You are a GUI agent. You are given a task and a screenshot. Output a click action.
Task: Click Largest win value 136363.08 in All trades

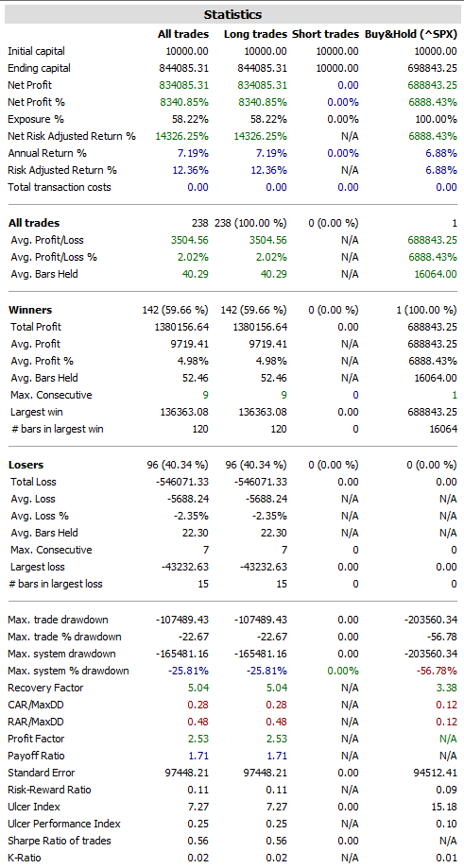coord(183,413)
